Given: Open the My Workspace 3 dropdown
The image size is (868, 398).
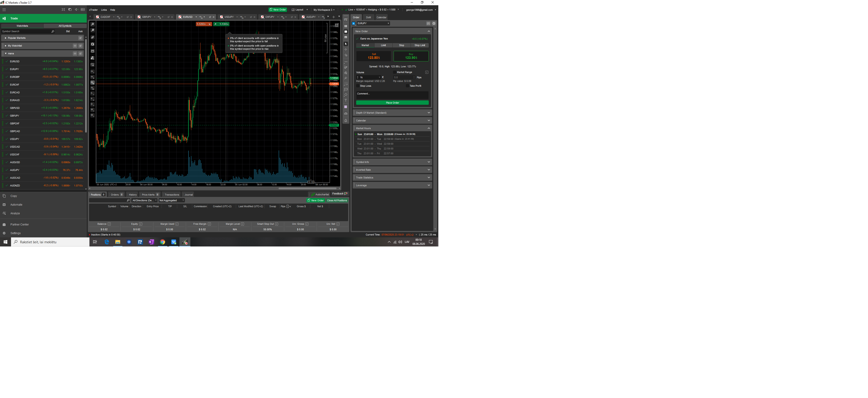Looking at the screenshot, I should [x=324, y=10].
